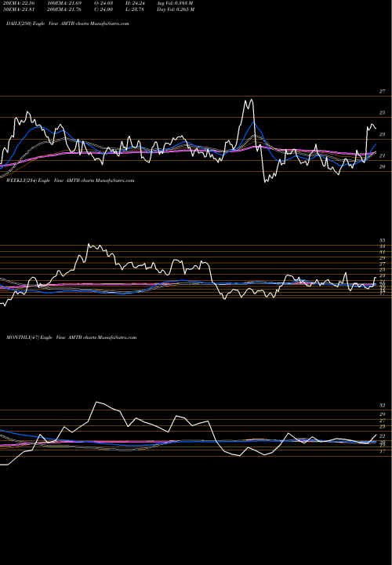Click the MONTHLY(47) Eagle View chart title
The width and height of the screenshot is (392, 565).
click(x=71, y=337)
